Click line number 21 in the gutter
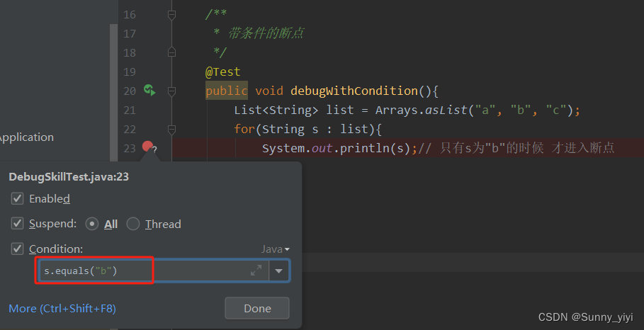The height and width of the screenshot is (330, 644). pyautogui.click(x=130, y=110)
